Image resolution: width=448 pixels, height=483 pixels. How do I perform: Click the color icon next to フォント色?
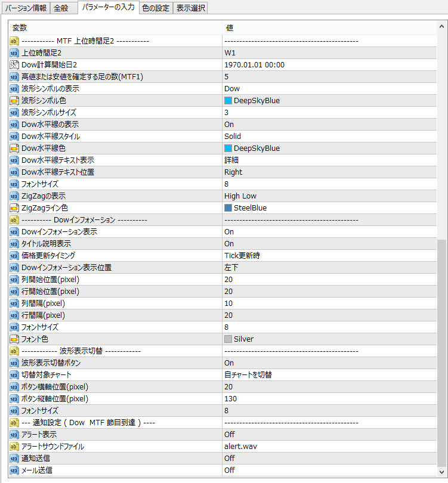[14, 339]
